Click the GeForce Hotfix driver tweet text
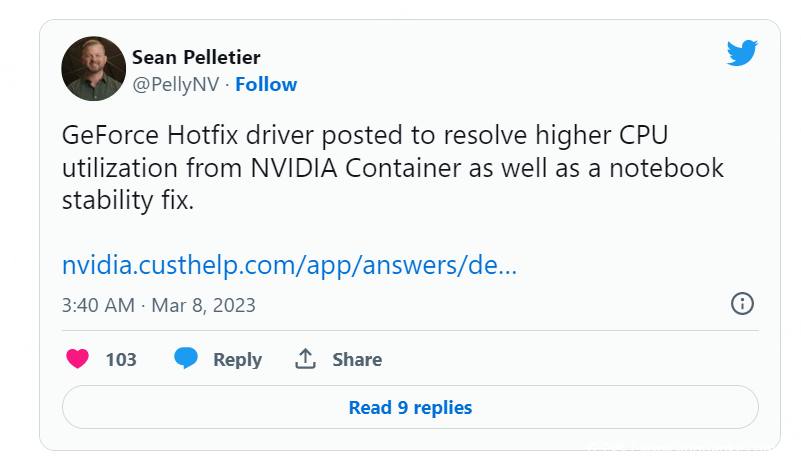 tap(393, 168)
